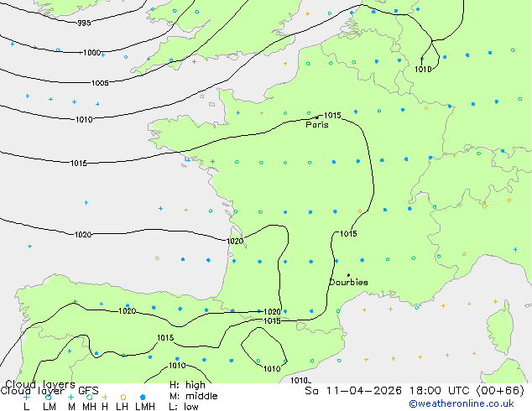
Task: Click the 'LMH' legend caption
Action: pyautogui.click(x=145, y=407)
